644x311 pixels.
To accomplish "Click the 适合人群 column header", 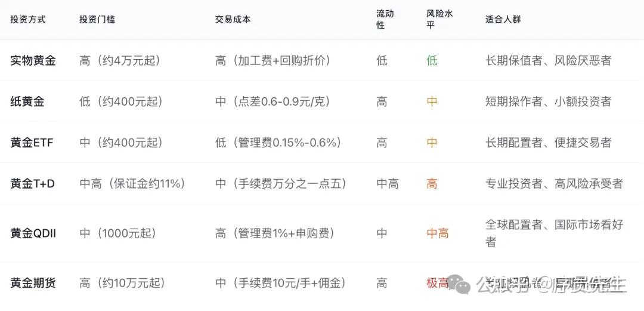I will (x=503, y=19).
